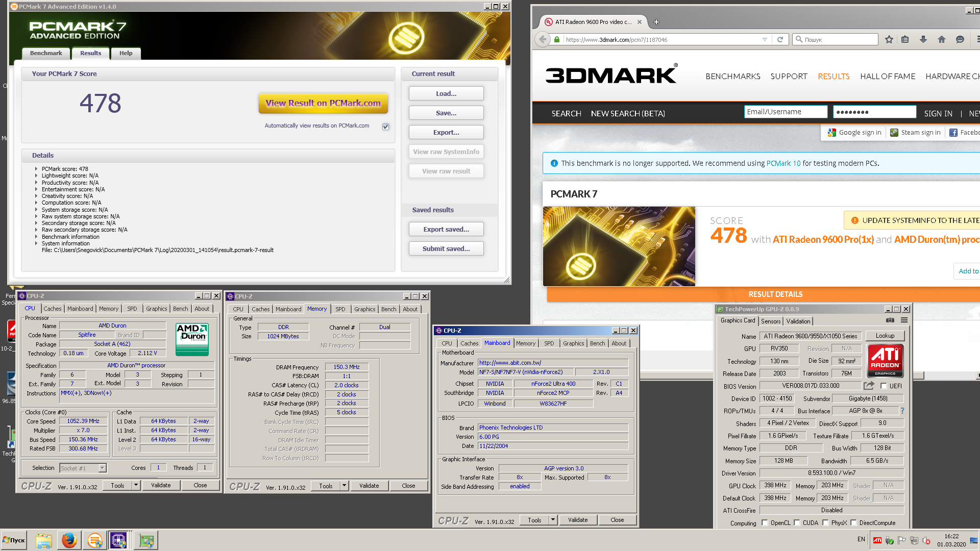Reload the 3dmark.com page
This screenshot has width=980, height=551.
coord(780,39)
